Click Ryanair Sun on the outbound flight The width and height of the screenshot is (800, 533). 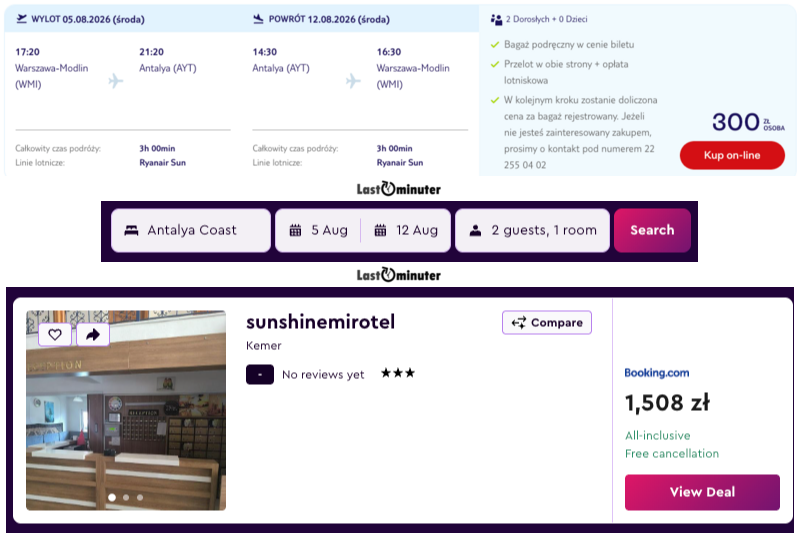click(x=162, y=163)
